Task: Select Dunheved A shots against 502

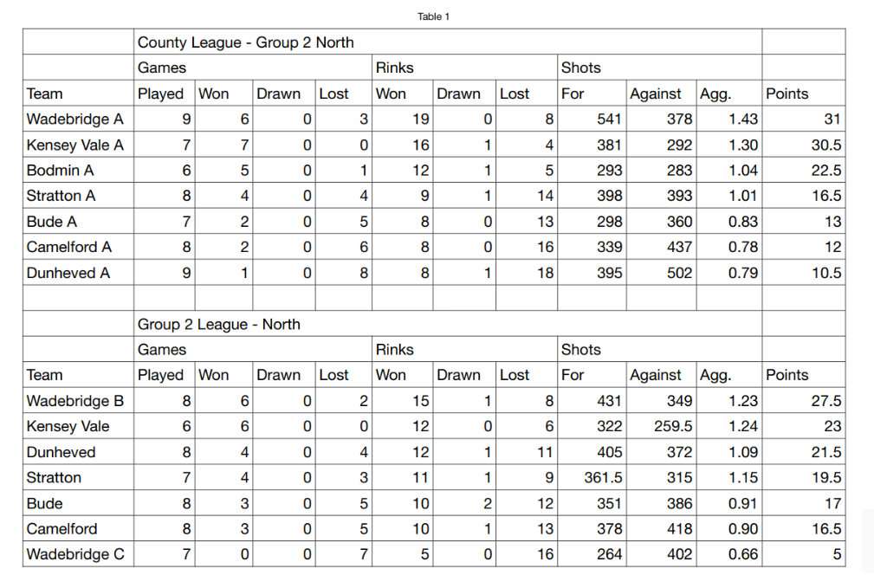Action: (662, 273)
